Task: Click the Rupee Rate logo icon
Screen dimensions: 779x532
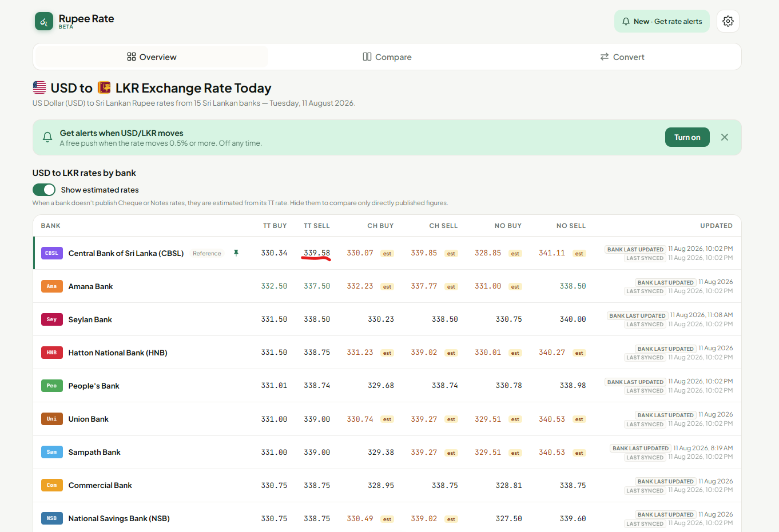Action: point(44,22)
